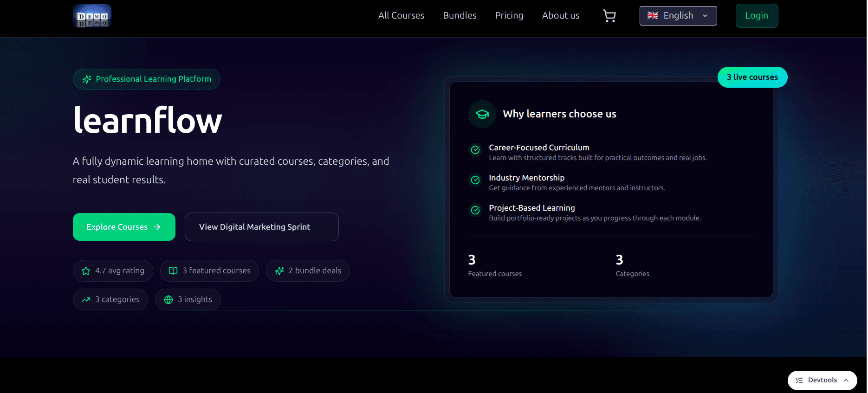Screen dimensions: 868x393
Task: Click the star icon for avg rating
Action: [86, 271]
